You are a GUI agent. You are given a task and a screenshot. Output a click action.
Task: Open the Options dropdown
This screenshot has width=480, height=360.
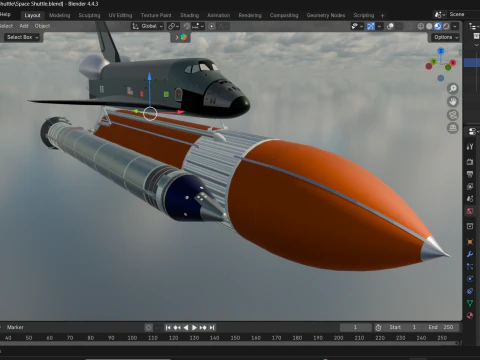coord(445,37)
